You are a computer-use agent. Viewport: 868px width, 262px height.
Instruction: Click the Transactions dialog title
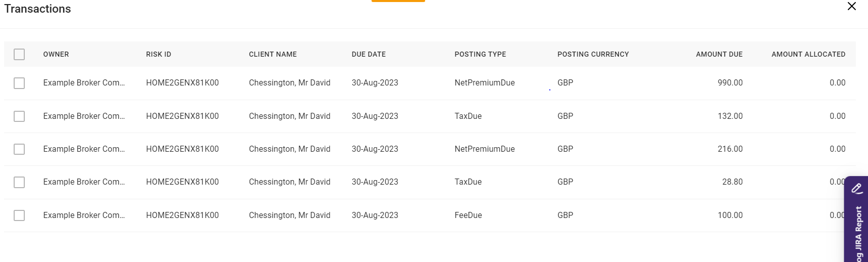tap(38, 9)
